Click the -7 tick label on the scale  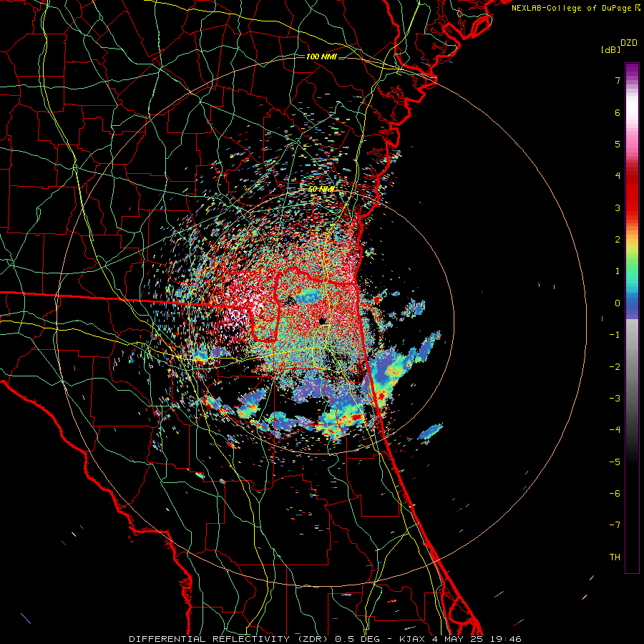pyautogui.click(x=615, y=525)
